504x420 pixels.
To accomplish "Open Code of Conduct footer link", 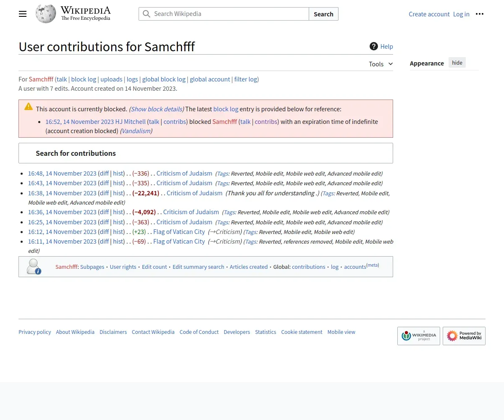I will (199, 332).
